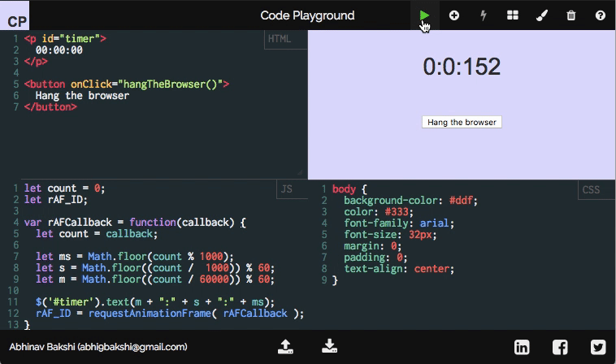The width and height of the screenshot is (616, 364).
Task: Click the background-color: #ddf line
Action: coord(411,201)
